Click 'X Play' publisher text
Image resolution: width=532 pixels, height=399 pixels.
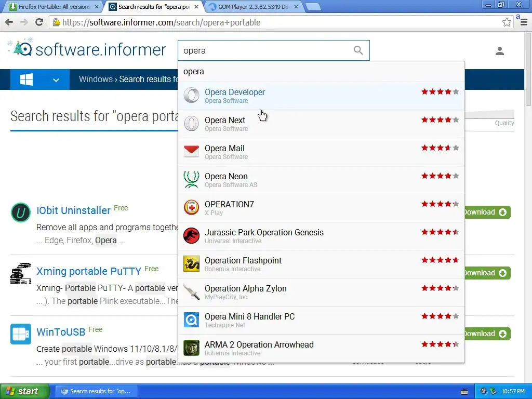click(214, 212)
